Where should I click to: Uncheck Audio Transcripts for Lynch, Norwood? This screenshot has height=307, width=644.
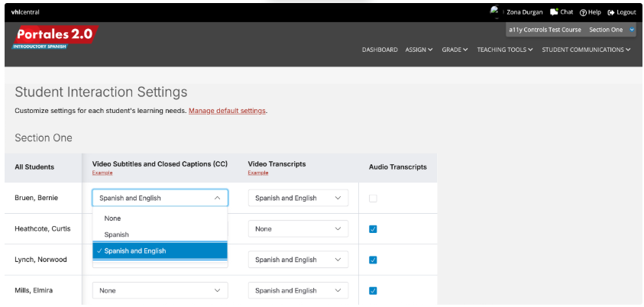click(x=373, y=260)
